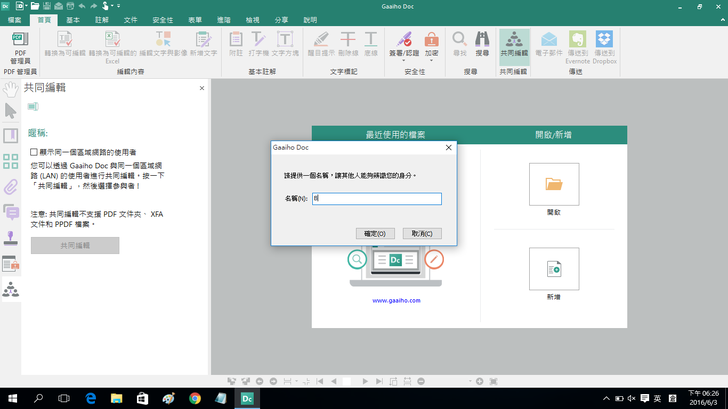The image size is (728, 409).
Task: Click the 共同編輯 ribbon icon
Action: coord(514,47)
